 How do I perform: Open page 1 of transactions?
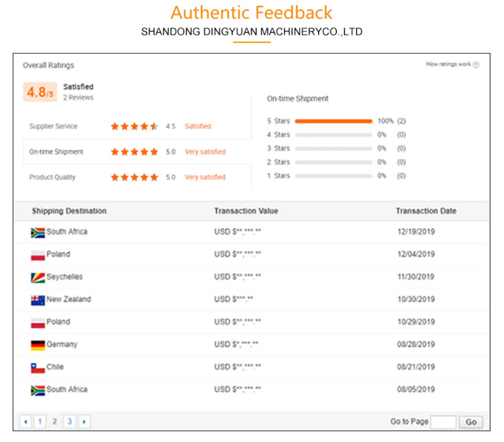click(40, 421)
